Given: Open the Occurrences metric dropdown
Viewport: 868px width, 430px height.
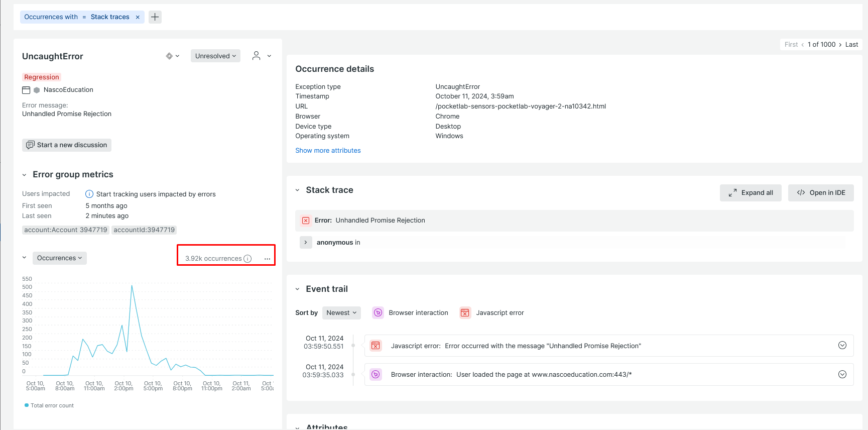Looking at the screenshot, I should coord(59,258).
